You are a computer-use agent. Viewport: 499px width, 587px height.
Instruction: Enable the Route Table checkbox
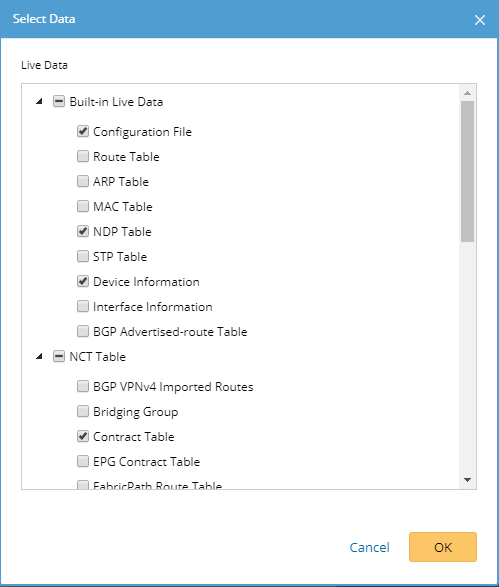83,156
